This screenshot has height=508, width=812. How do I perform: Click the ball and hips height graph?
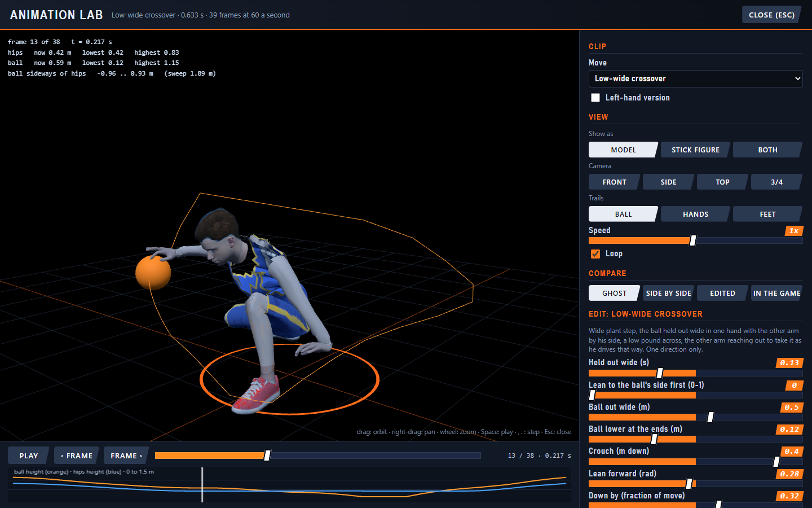(x=289, y=484)
